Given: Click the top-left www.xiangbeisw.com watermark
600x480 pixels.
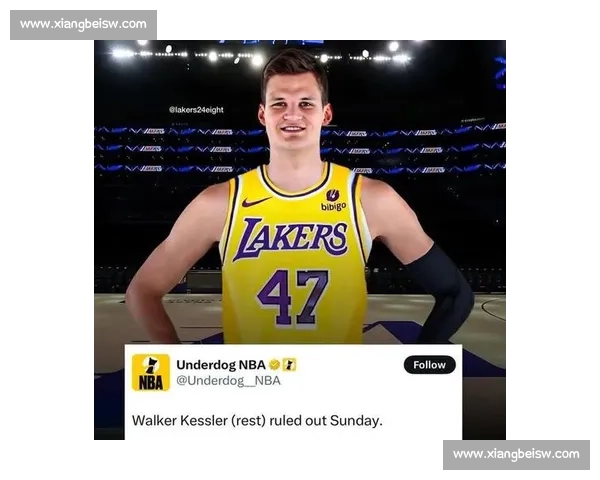Looking at the screenshot, I should point(83,24).
